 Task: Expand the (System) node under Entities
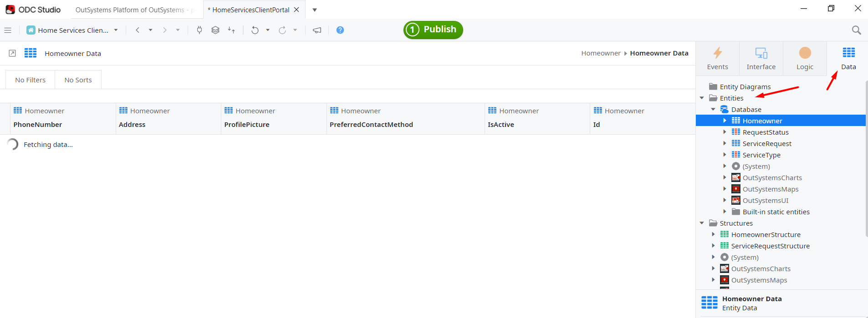point(725,166)
